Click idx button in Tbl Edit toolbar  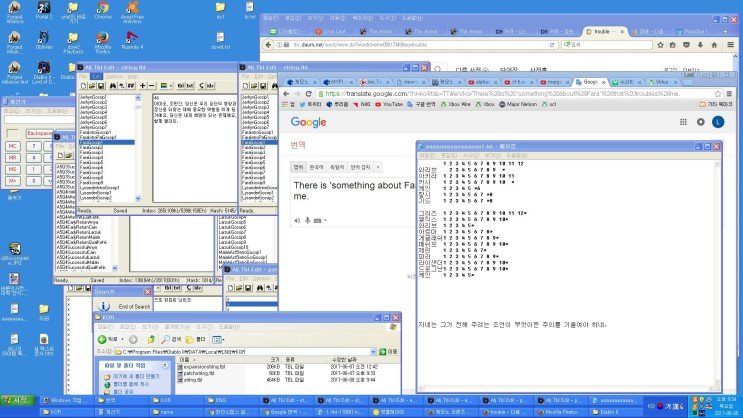pos(210,86)
